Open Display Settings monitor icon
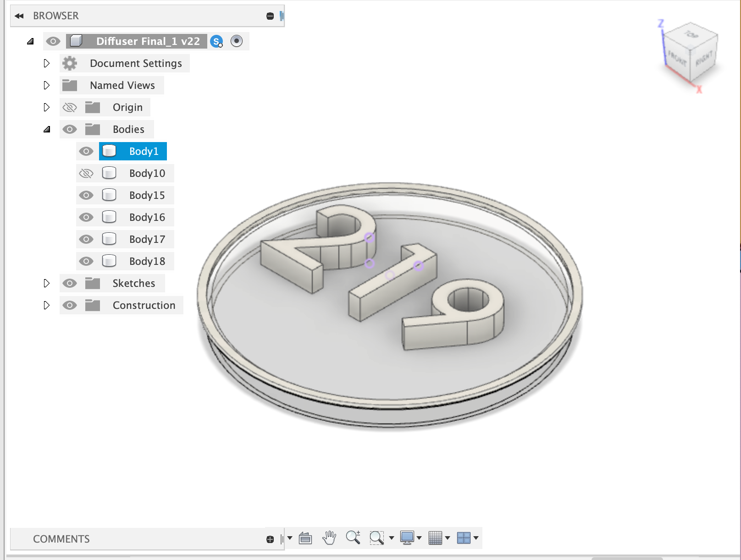This screenshot has width=741, height=560. click(x=407, y=538)
